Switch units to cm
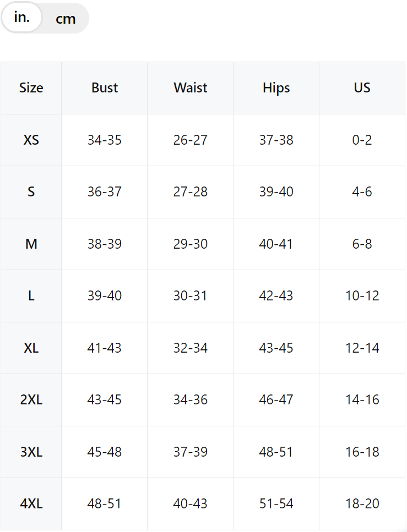The height and width of the screenshot is (532, 407). point(66,19)
